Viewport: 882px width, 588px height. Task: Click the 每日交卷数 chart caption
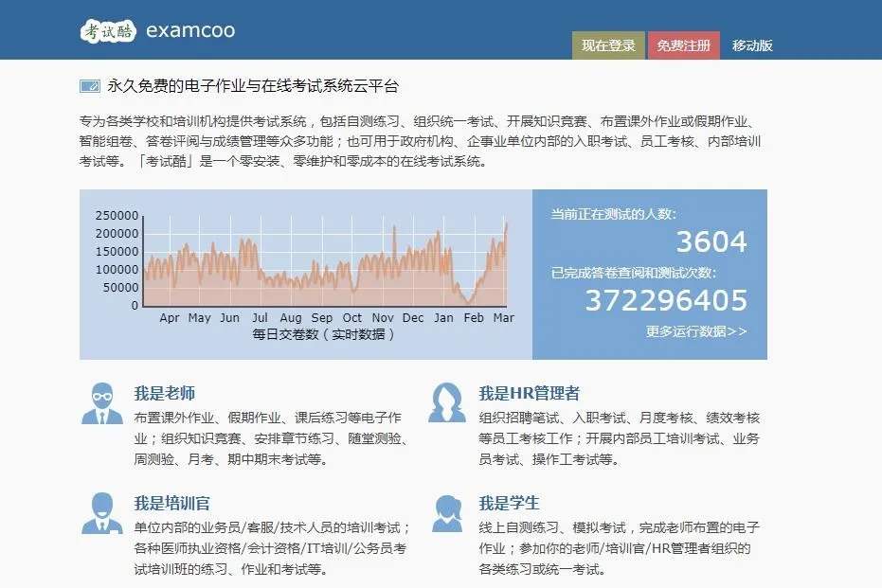(323, 332)
